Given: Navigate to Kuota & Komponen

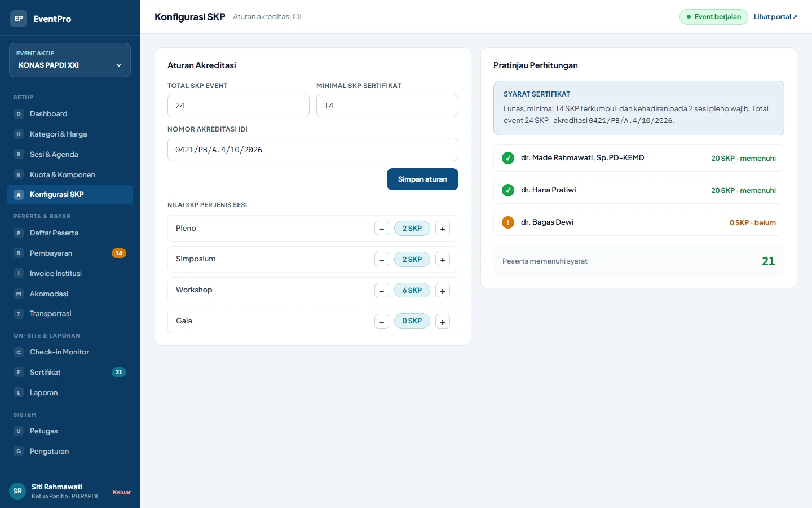Looking at the screenshot, I should tap(70, 175).
